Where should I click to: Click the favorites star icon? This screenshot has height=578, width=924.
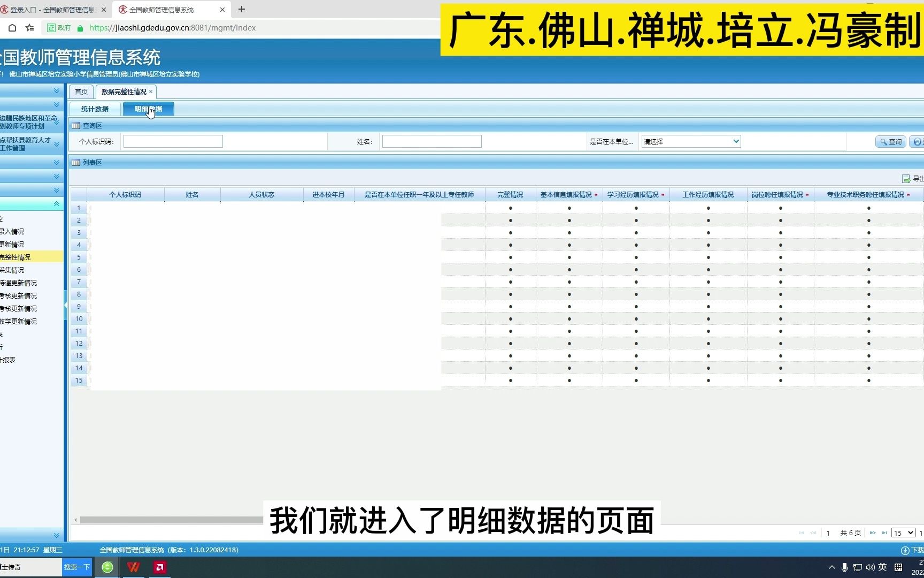(30, 28)
